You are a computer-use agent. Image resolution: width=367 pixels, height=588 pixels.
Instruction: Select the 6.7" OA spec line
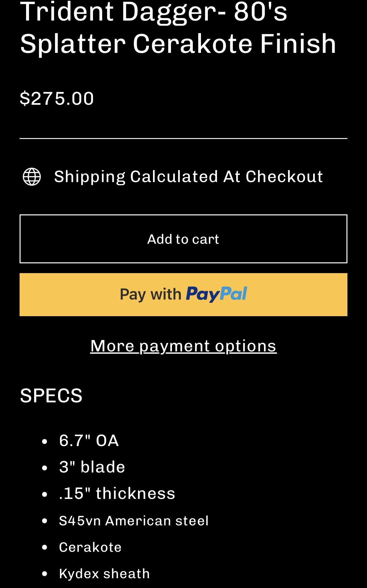pos(89,441)
